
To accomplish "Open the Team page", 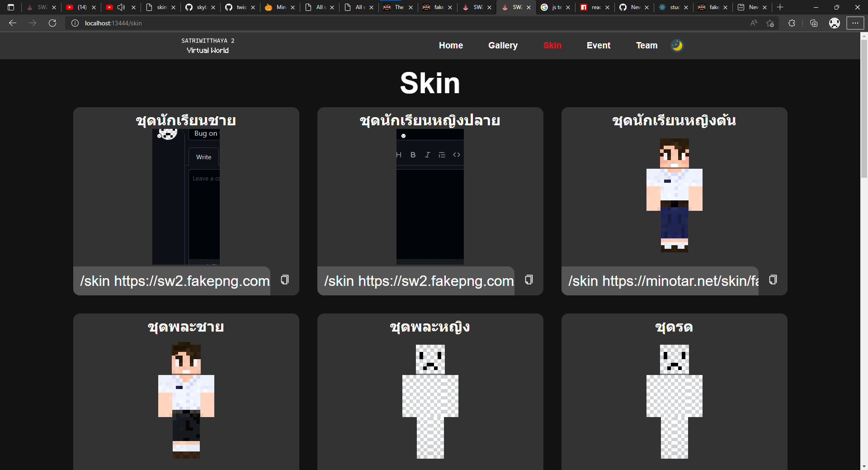I will [646, 45].
